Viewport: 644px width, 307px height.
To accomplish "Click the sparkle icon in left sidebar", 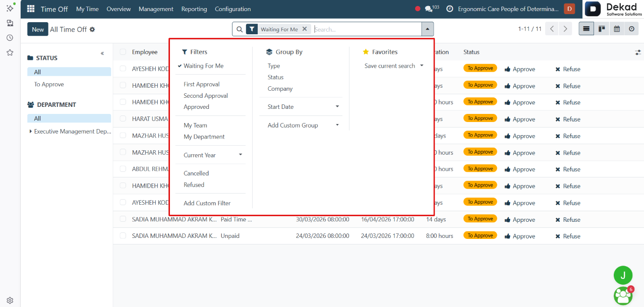I will [x=10, y=8].
